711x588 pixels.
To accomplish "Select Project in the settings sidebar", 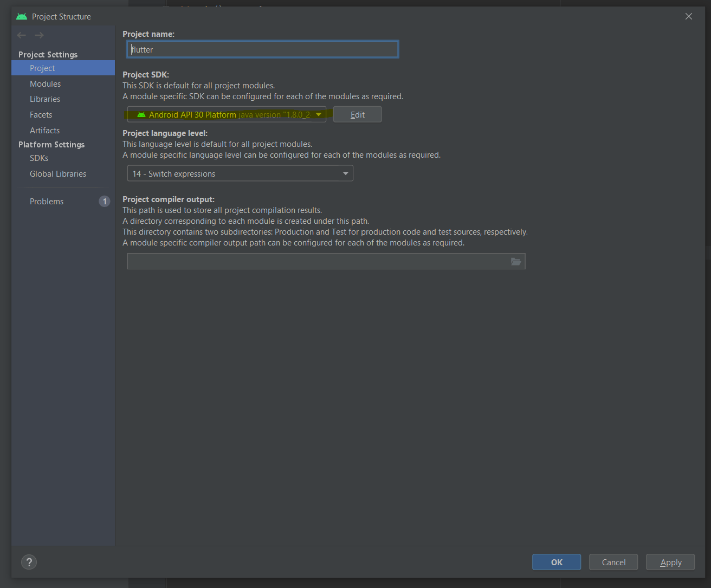I will click(x=42, y=68).
